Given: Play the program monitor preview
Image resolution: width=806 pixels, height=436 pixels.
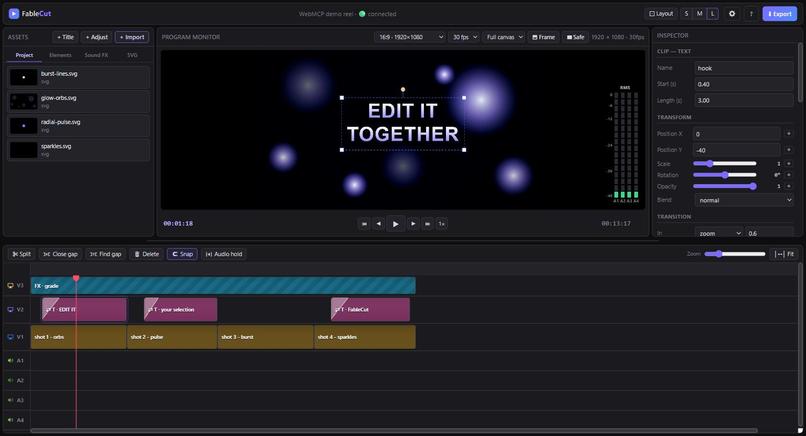Looking at the screenshot, I should pos(395,224).
